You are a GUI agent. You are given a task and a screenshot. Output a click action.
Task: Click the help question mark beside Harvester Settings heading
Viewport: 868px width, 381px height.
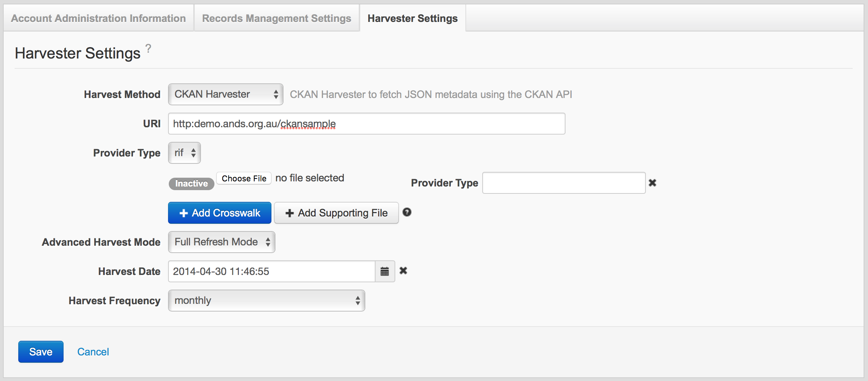coord(148,48)
